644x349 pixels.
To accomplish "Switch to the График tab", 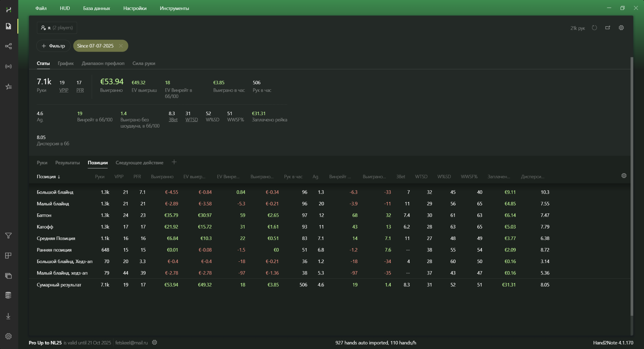I will 66,63.
